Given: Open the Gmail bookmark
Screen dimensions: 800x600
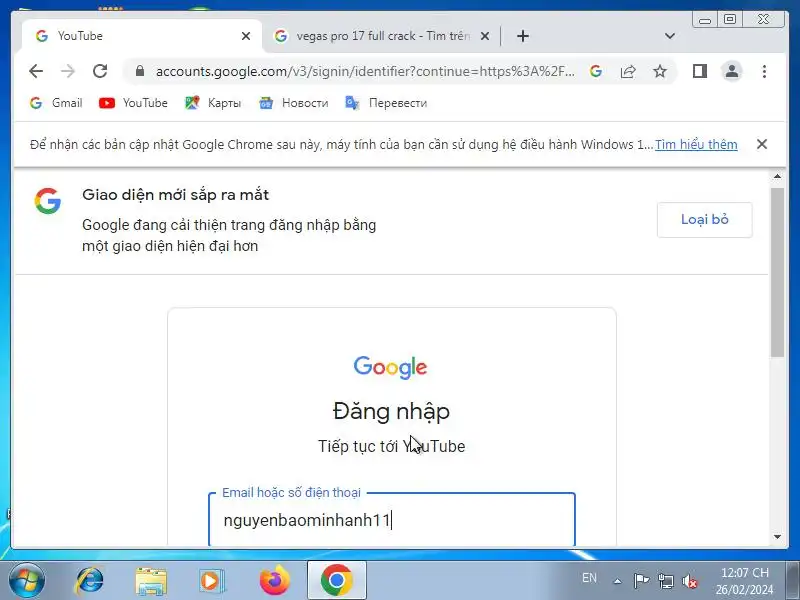Looking at the screenshot, I should click(56, 103).
